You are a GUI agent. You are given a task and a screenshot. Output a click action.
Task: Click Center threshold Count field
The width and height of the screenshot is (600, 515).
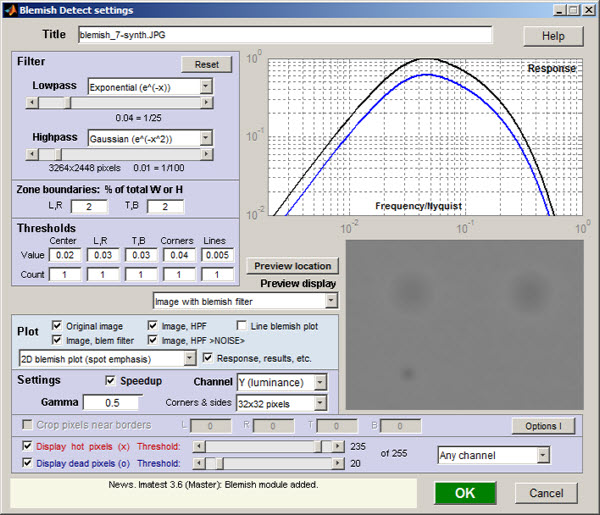pyautogui.click(x=65, y=274)
